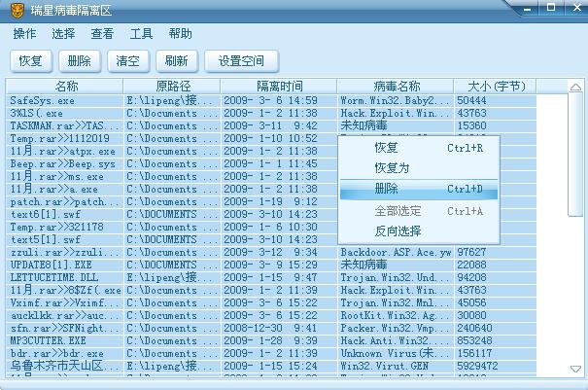Choose 全部选定 in context menu
Screen dimensions: 588x390
click(419, 211)
